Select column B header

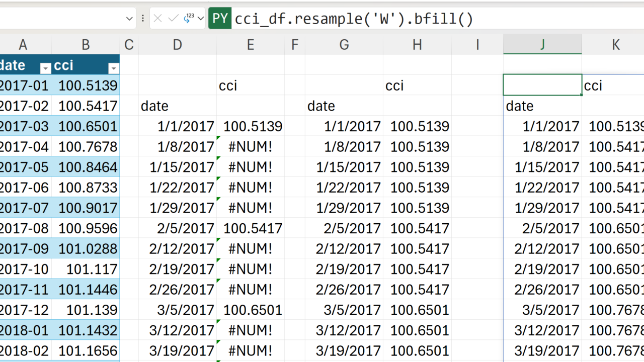86,45
